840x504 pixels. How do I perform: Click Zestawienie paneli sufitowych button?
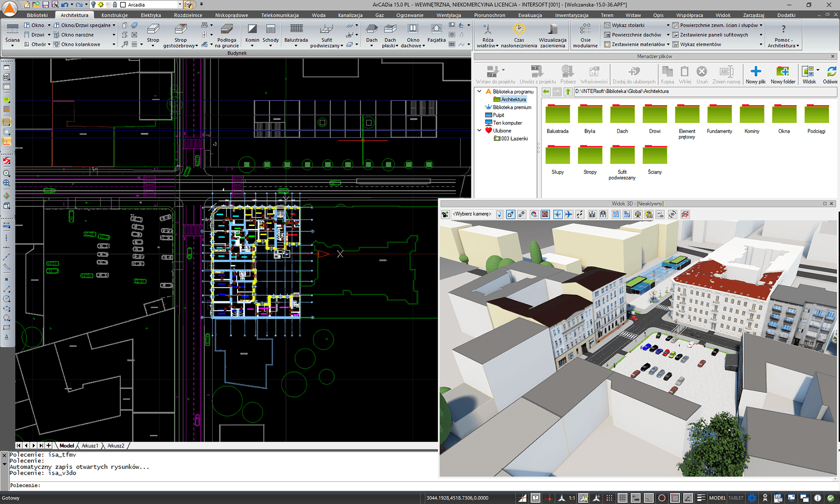(710, 35)
